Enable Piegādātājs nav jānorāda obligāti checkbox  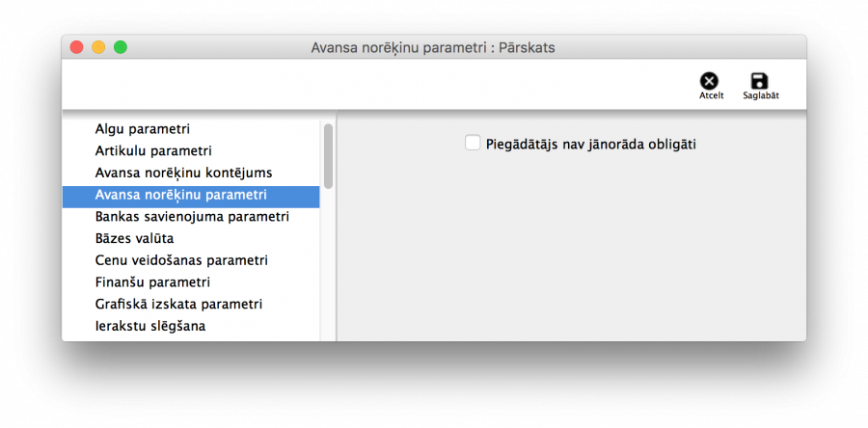click(x=473, y=144)
